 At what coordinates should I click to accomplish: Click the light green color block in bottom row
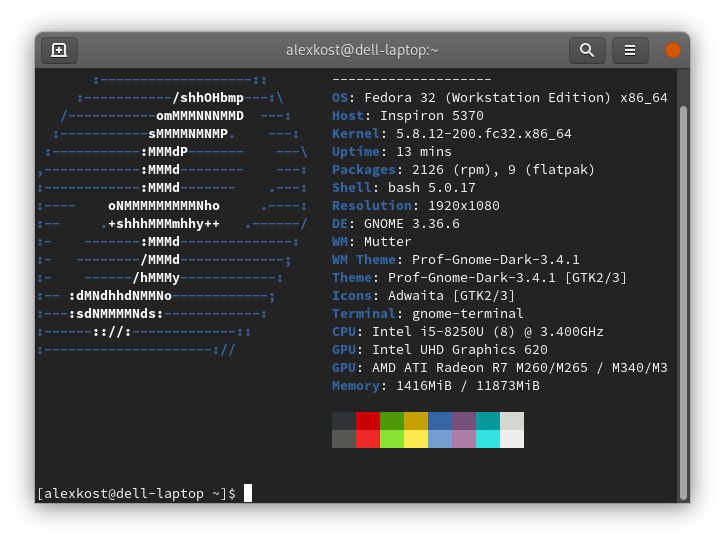[x=392, y=439]
